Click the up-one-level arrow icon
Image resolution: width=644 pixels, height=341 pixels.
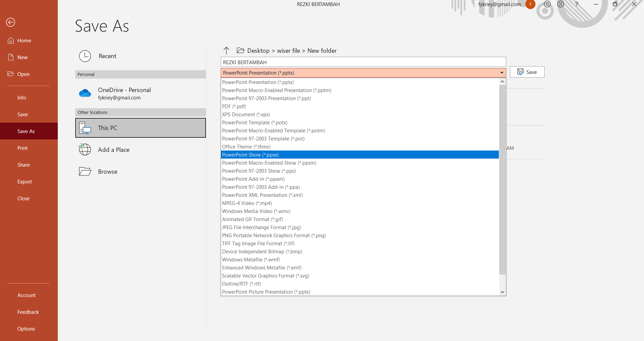point(226,50)
